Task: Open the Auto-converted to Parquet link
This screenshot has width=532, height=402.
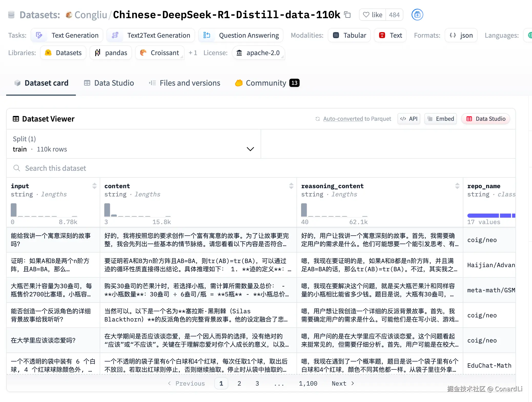Action: (357, 119)
